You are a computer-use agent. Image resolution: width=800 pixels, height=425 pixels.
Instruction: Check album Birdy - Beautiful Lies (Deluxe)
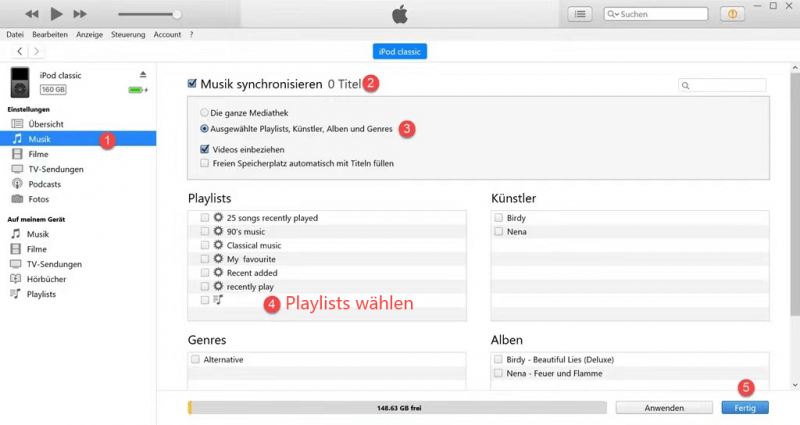(498, 360)
